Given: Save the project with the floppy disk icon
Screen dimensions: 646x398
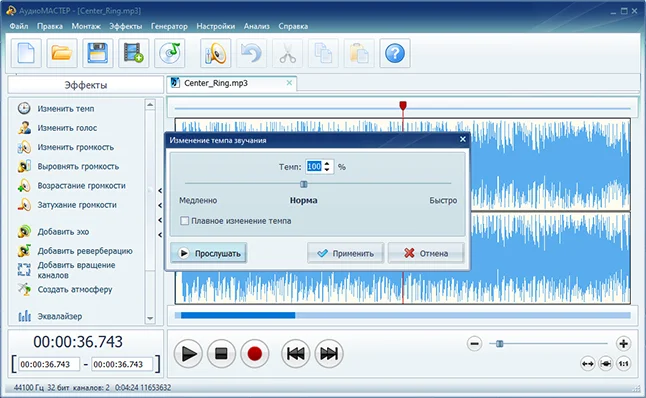Looking at the screenshot, I should click(98, 53).
